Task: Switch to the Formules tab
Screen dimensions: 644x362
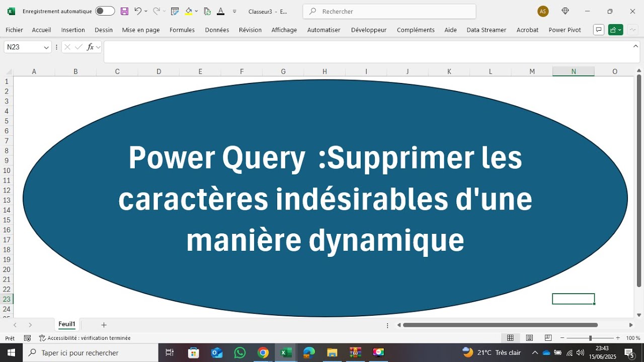Action: (x=182, y=30)
